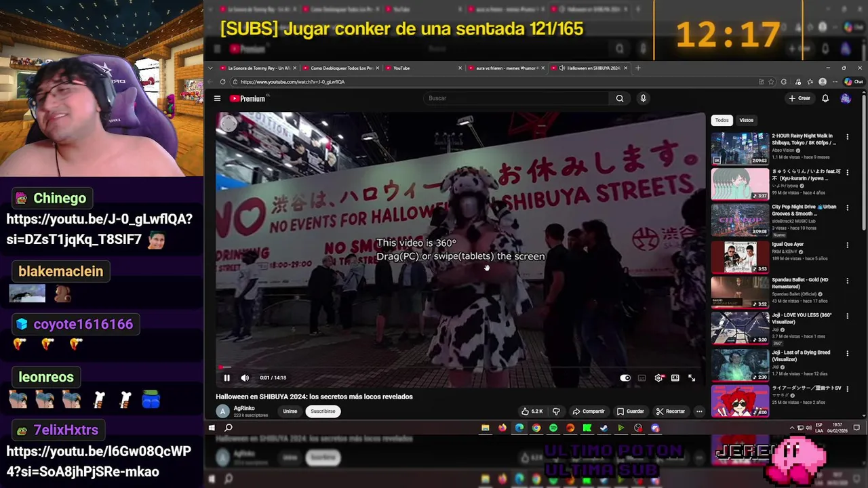Open options menu for 2-HOUR Rainy Night Walk
The height and width of the screenshot is (488, 868).
[847, 137]
